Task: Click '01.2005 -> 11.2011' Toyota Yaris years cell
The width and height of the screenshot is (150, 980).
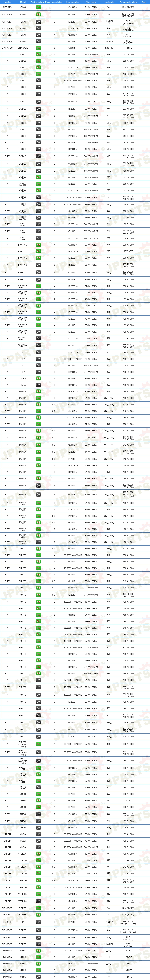Action: 73,951
